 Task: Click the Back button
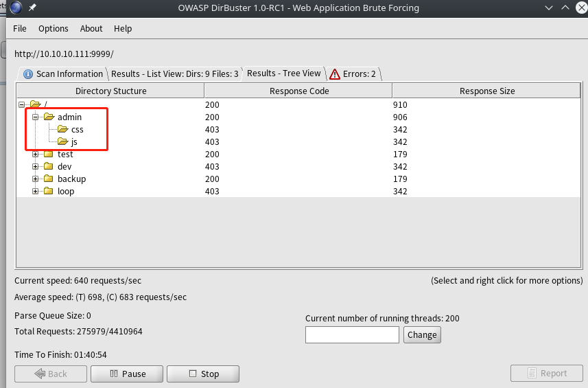(51, 374)
